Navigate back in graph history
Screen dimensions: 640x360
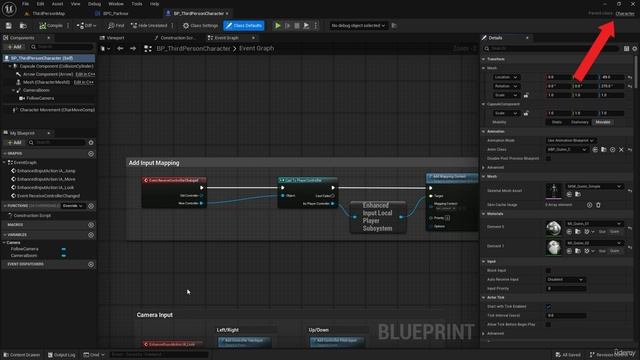pos(120,49)
